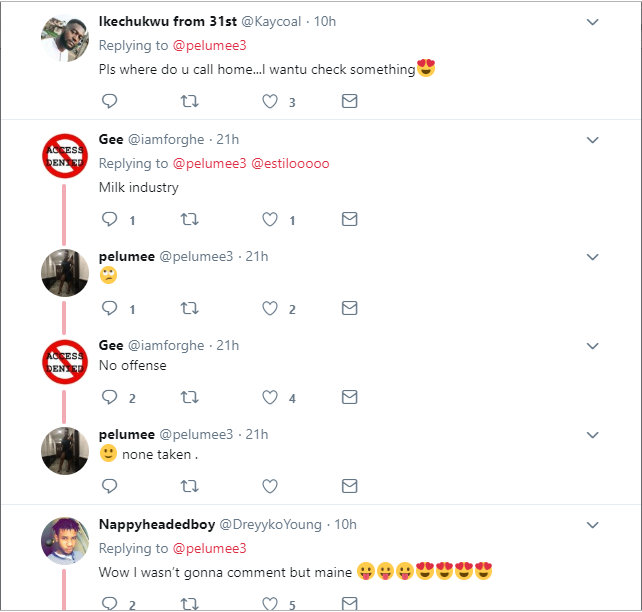
Task: Retweet Ikechukwu from 31st's tweet
Action: 188,101
